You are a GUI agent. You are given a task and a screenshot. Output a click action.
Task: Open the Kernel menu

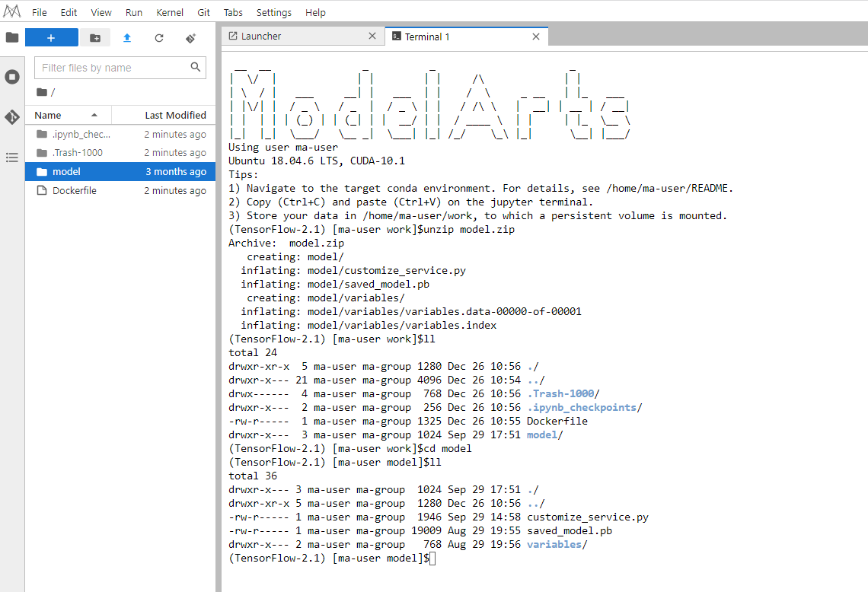(x=170, y=12)
